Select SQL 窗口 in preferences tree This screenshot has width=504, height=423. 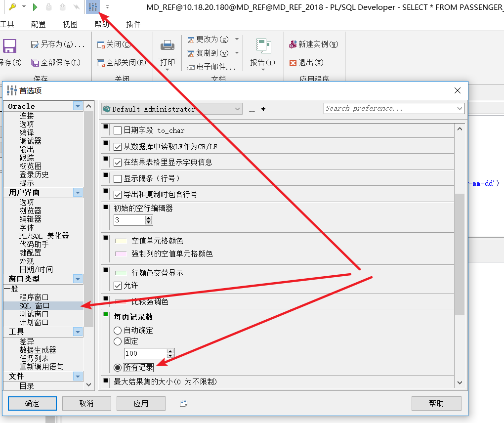[x=35, y=306]
